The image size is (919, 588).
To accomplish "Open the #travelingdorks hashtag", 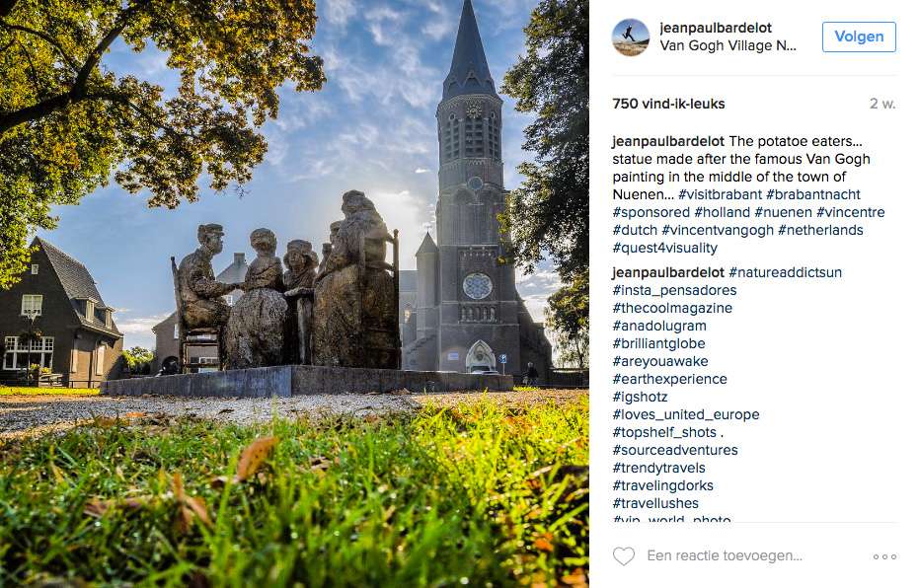I will coord(663,485).
